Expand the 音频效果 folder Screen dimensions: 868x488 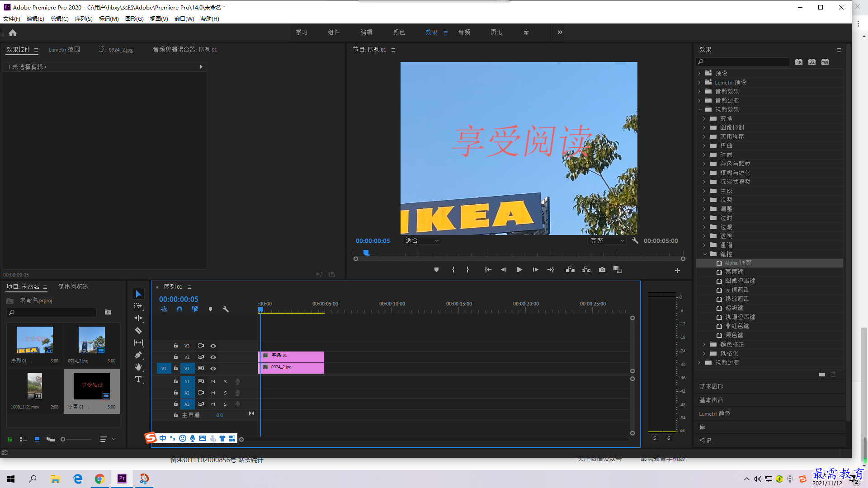[699, 91]
